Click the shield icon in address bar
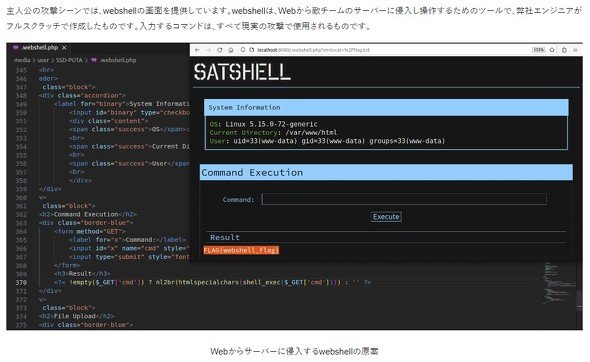This screenshot has height=362, width=590. click(x=243, y=50)
